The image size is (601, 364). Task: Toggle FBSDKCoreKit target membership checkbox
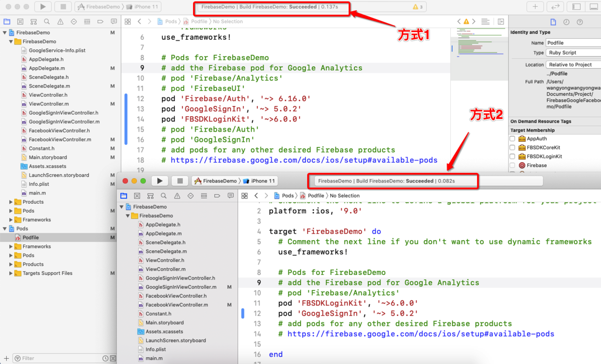(512, 148)
